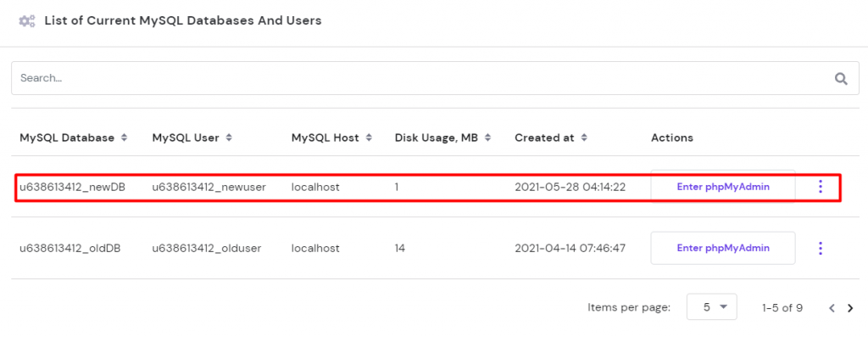Click the gears icon beside the list title

point(26,21)
